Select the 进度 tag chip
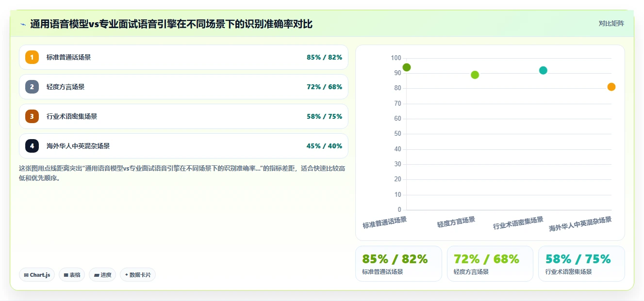644x301 pixels. (102, 275)
